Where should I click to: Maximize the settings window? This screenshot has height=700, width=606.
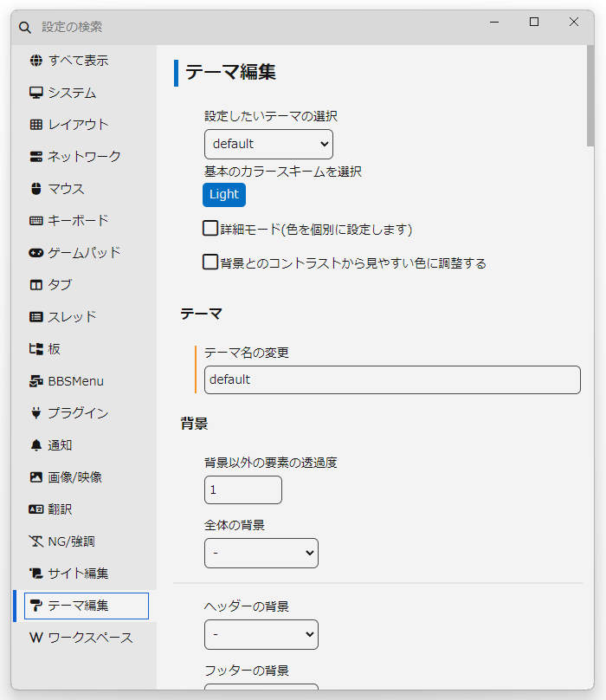(534, 22)
